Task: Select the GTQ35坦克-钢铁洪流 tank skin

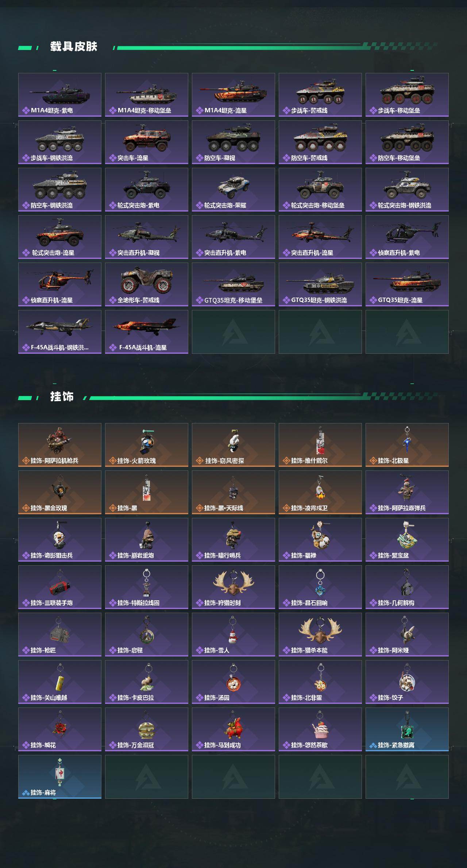Action: (x=320, y=284)
